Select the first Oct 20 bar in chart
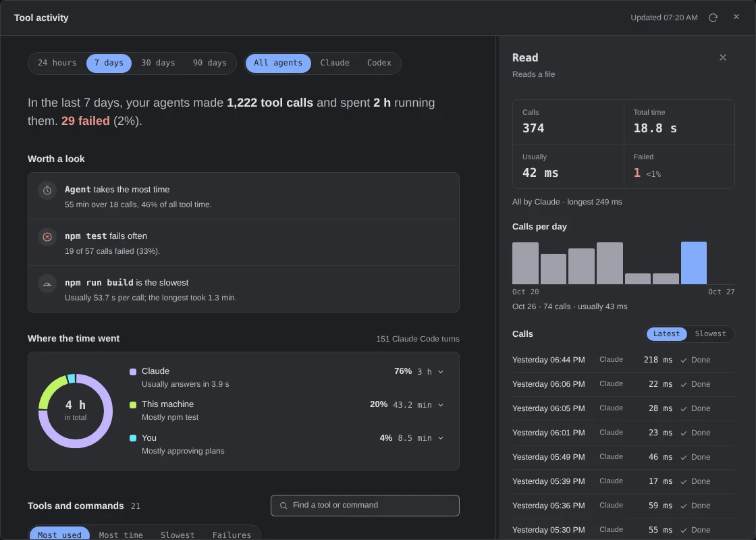Viewport: 756px width, 540px height. (525, 263)
